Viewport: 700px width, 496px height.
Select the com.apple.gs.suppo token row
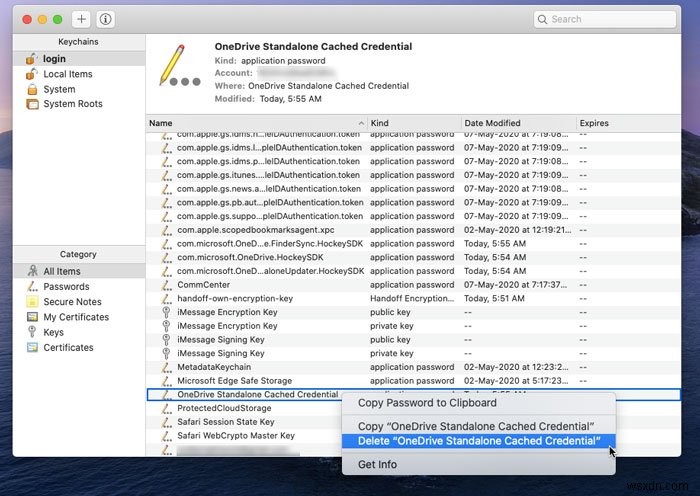pyautogui.click(x=413, y=216)
